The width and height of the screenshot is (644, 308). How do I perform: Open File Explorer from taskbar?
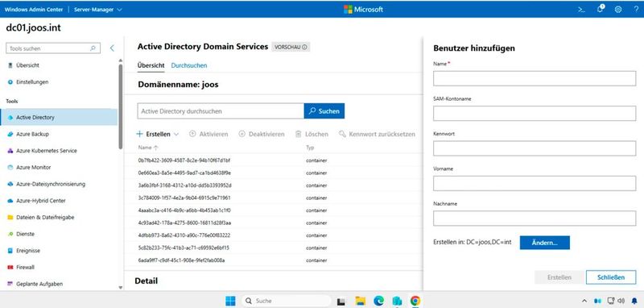(x=360, y=301)
